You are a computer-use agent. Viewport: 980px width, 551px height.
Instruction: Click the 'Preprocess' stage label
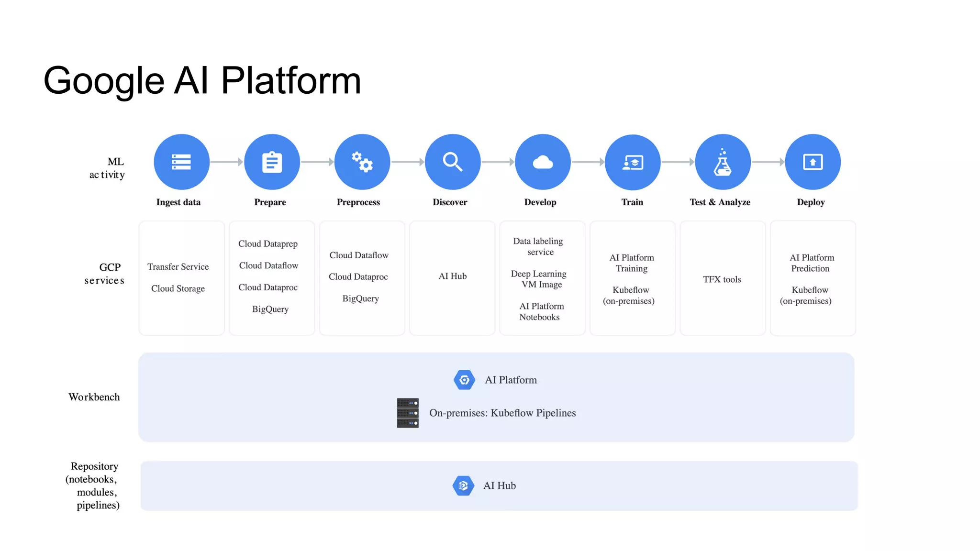[358, 202]
